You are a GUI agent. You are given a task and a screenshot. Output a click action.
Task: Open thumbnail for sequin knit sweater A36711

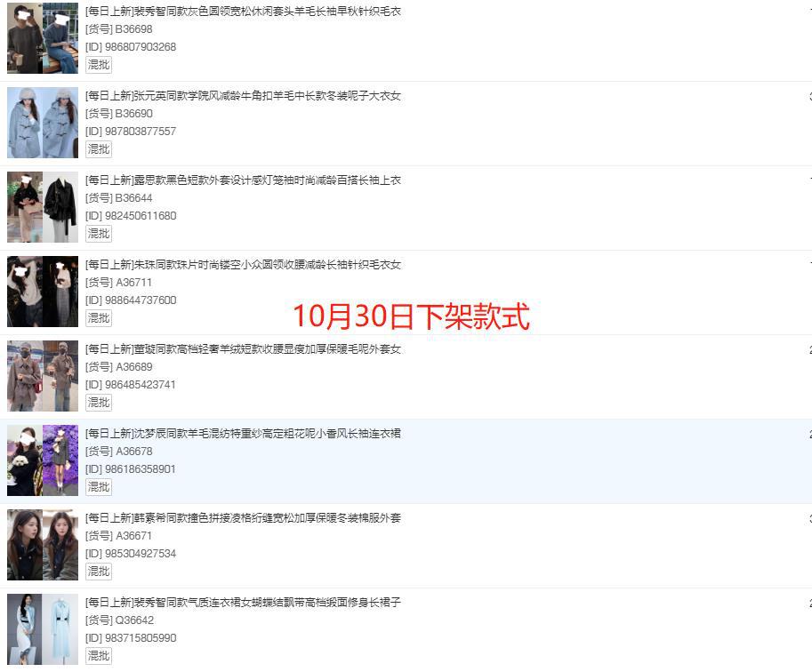point(43,292)
